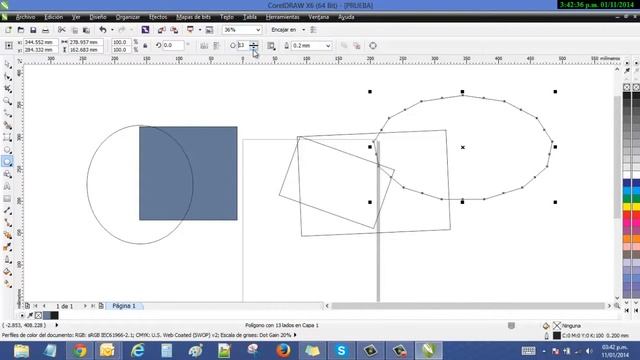Select the Crop tool
This screenshot has height=360, width=640.
[x=7, y=89]
